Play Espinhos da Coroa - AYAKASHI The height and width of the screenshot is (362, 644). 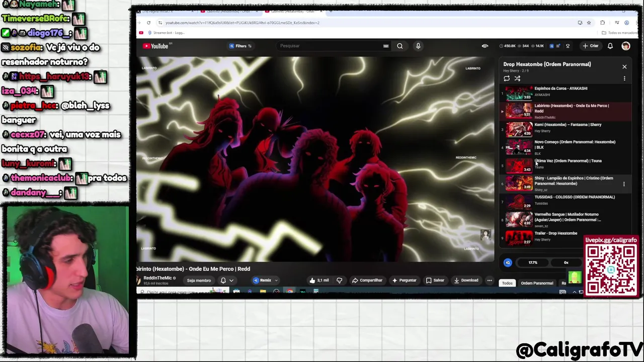click(565, 93)
